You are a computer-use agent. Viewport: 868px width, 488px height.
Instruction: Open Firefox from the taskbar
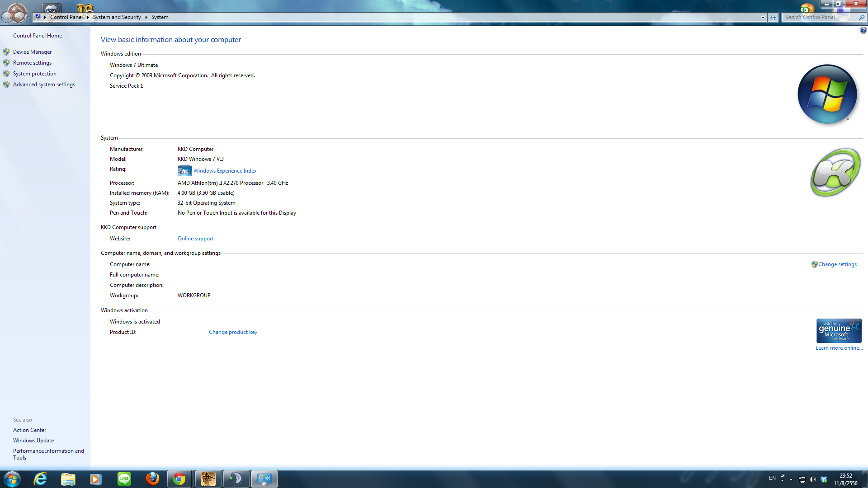click(x=152, y=479)
